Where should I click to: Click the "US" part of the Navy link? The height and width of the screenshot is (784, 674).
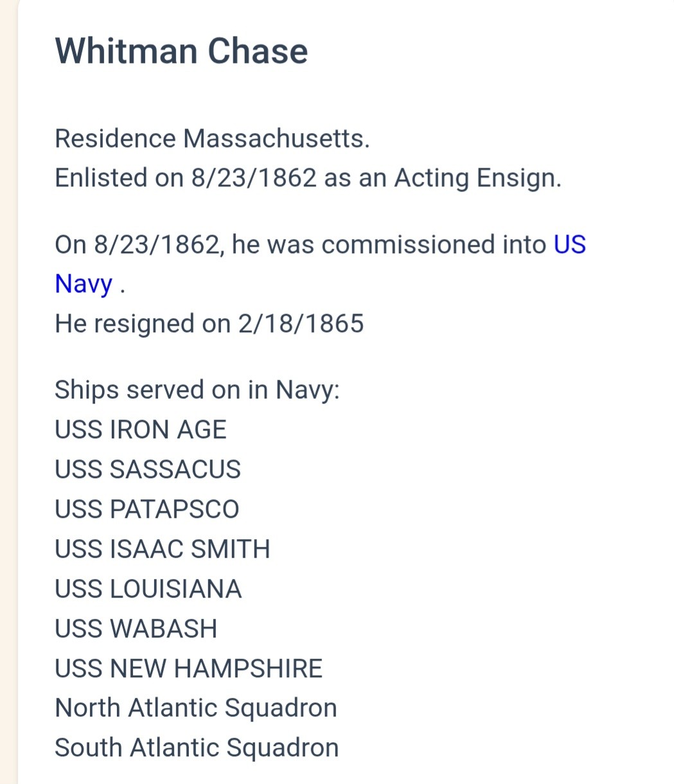(x=569, y=245)
